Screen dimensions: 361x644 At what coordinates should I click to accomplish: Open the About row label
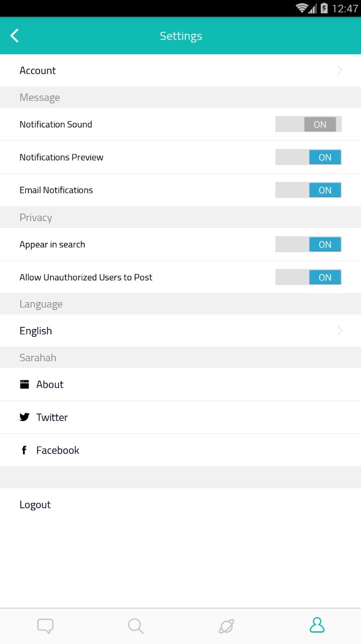(50, 384)
